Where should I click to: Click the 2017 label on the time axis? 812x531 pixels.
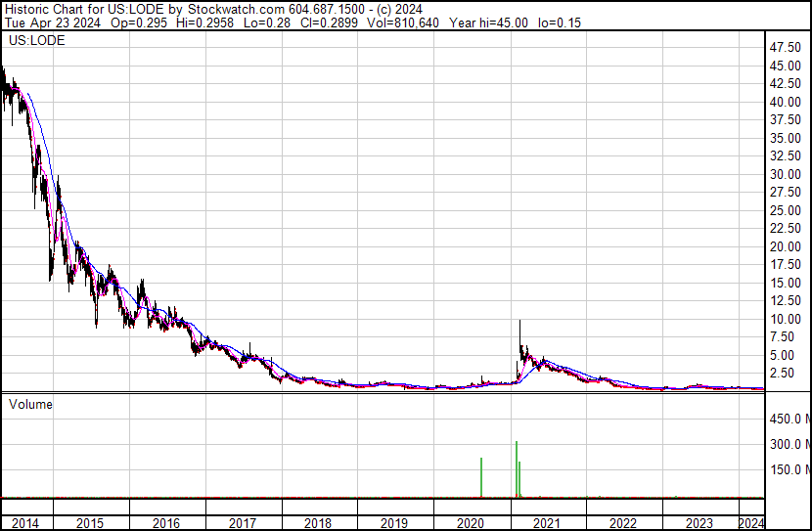coord(244,523)
